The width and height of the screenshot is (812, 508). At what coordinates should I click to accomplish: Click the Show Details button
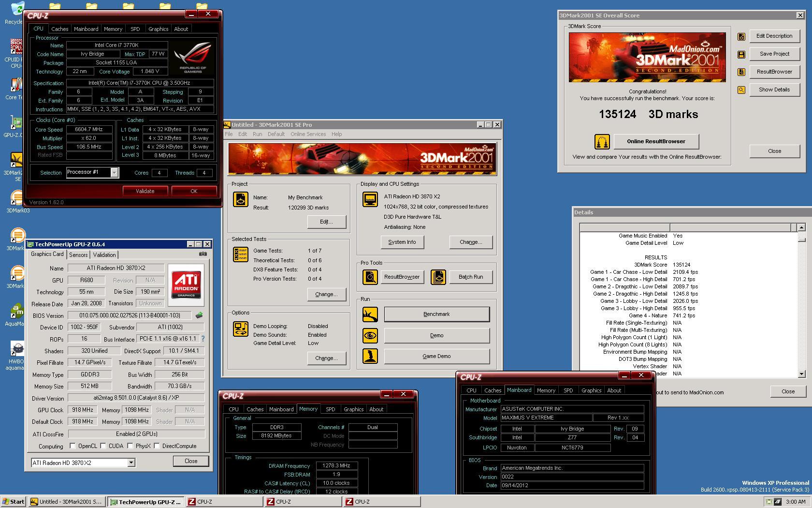pyautogui.click(x=774, y=90)
